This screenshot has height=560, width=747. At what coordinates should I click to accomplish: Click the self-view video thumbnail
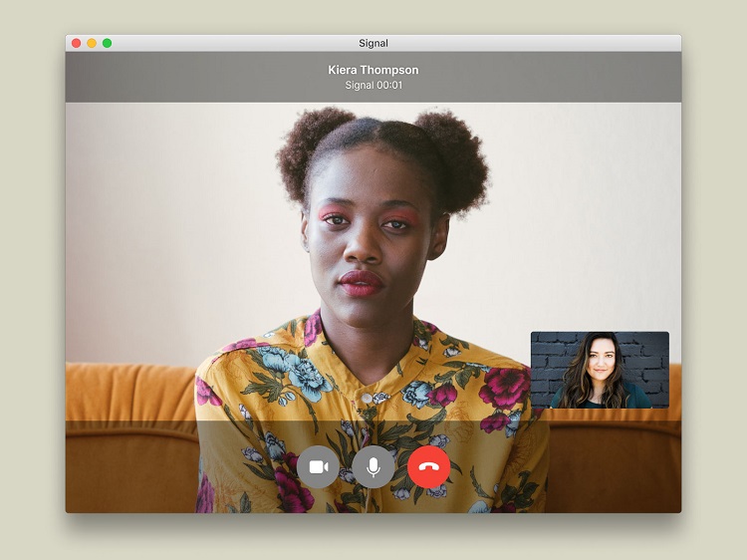coord(600,370)
